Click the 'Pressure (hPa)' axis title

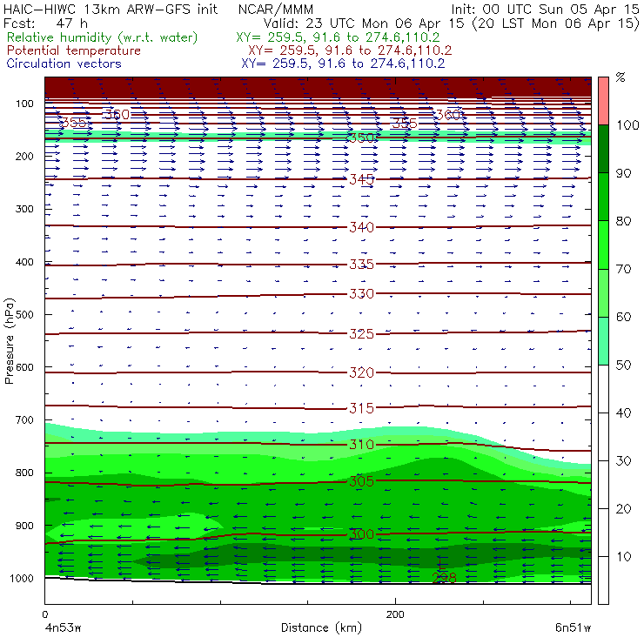pos(9,341)
